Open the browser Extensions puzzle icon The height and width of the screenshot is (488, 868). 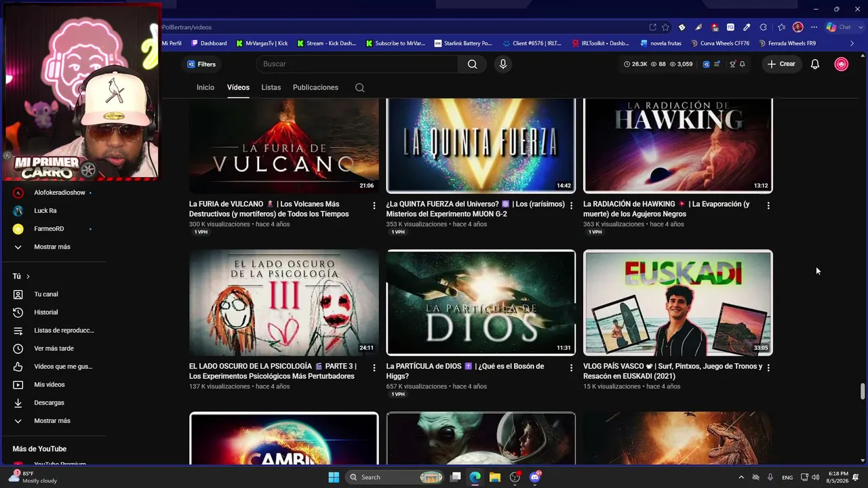pyautogui.click(x=763, y=27)
